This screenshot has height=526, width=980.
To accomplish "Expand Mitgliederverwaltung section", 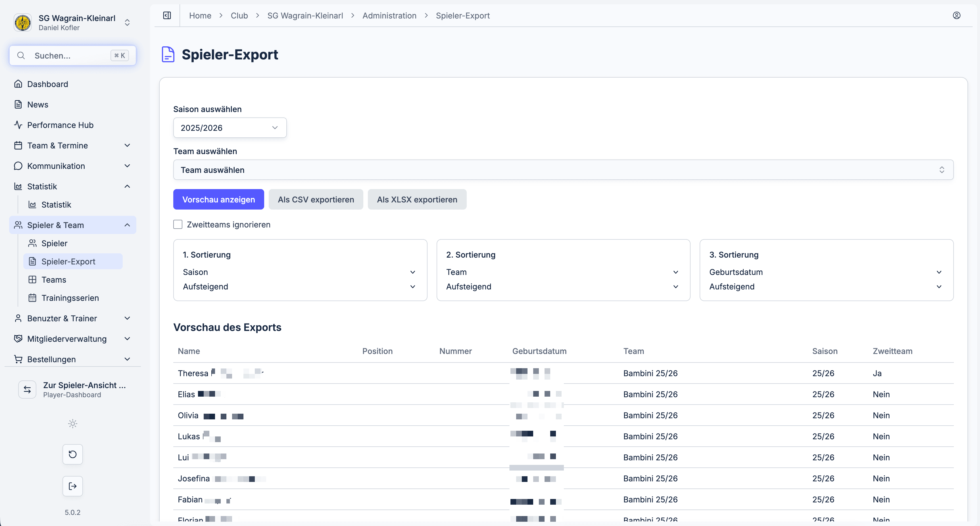I will coord(73,339).
